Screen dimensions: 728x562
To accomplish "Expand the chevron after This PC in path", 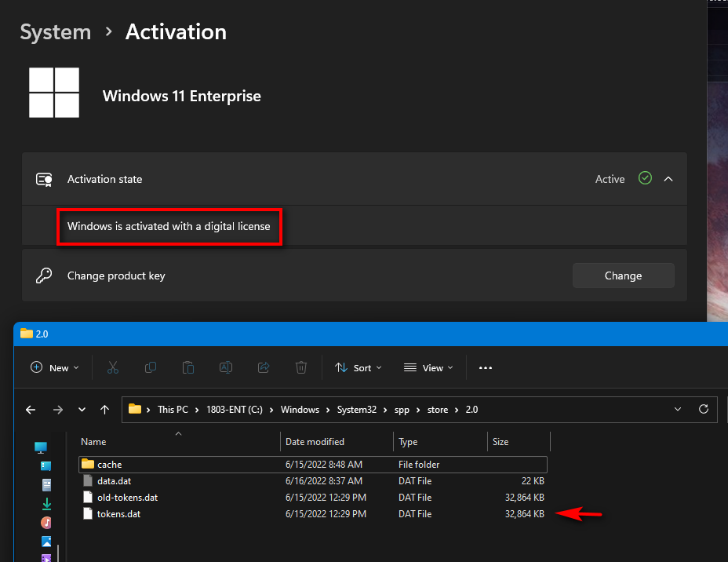I will coord(197,410).
